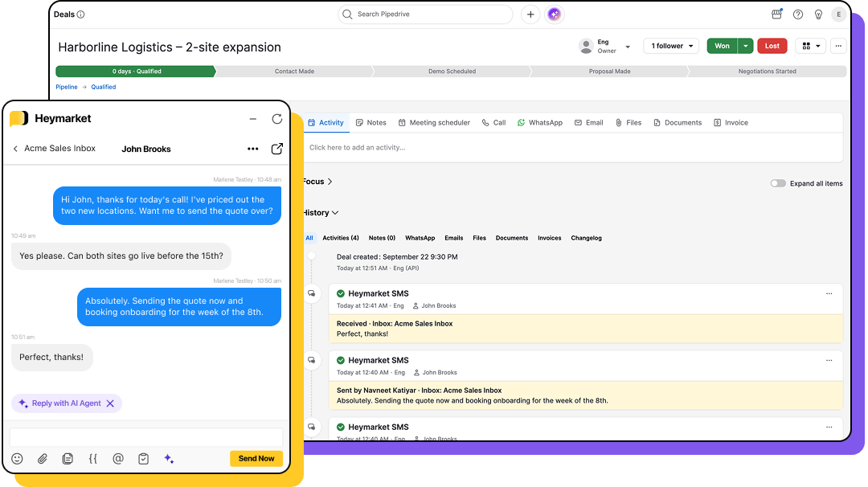Image resolution: width=868 pixels, height=487 pixels.
Task: Select the Demo Scheduled pipeline stage
Action: coord(452,72)
